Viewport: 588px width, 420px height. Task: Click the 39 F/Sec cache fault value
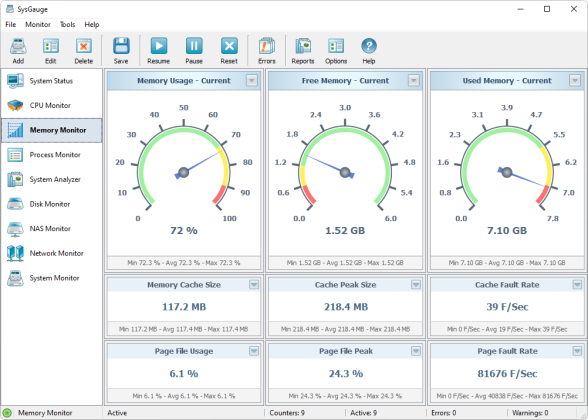tap(507, 307)
